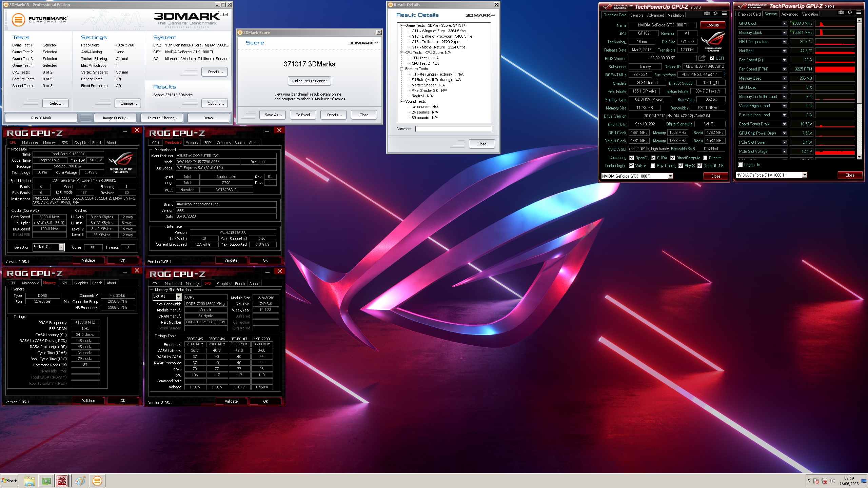Take screenshot in GPU-Z Graphics Card window
The width and height of the screenshot is (868, 488).
point(707,14)
